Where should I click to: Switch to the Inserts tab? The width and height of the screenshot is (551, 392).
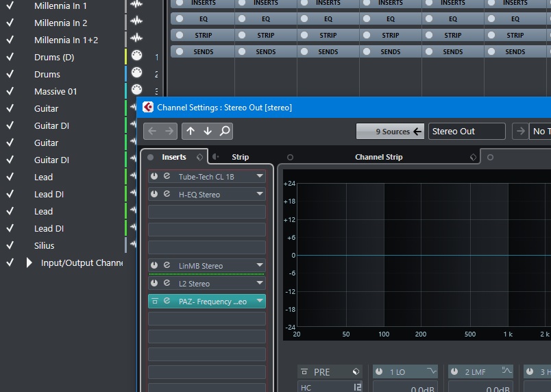[174, 157]
